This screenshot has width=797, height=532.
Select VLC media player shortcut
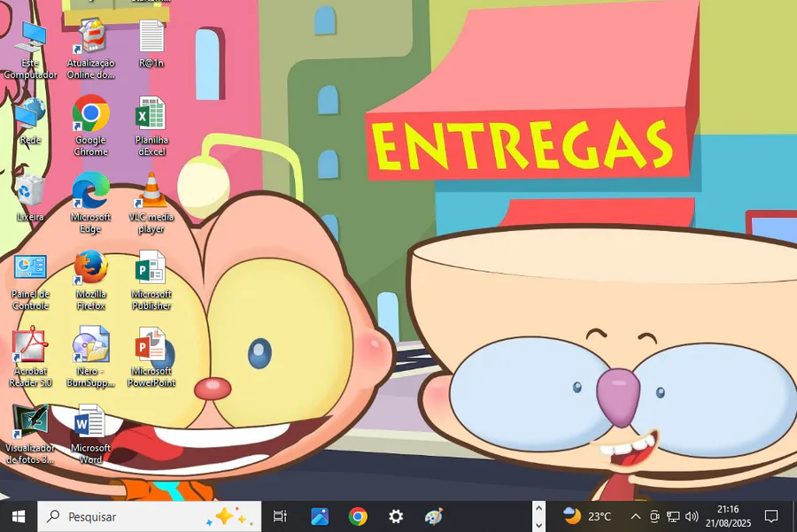(151, 204)
